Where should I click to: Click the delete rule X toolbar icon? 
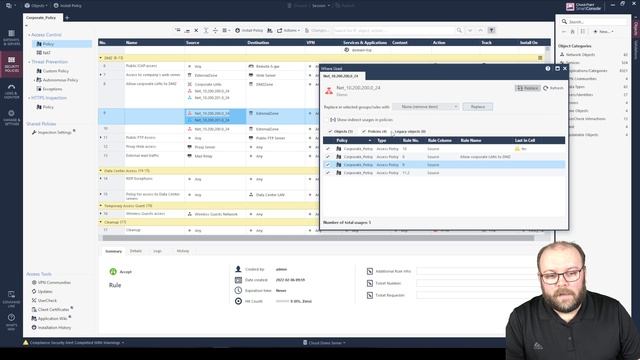196,30
